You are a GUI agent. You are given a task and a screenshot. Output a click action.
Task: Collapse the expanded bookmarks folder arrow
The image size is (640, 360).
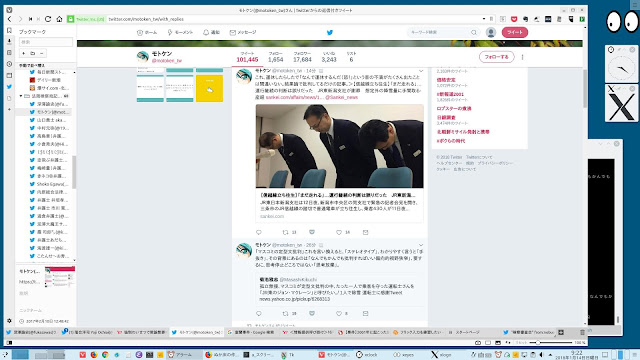pos(21,96)
